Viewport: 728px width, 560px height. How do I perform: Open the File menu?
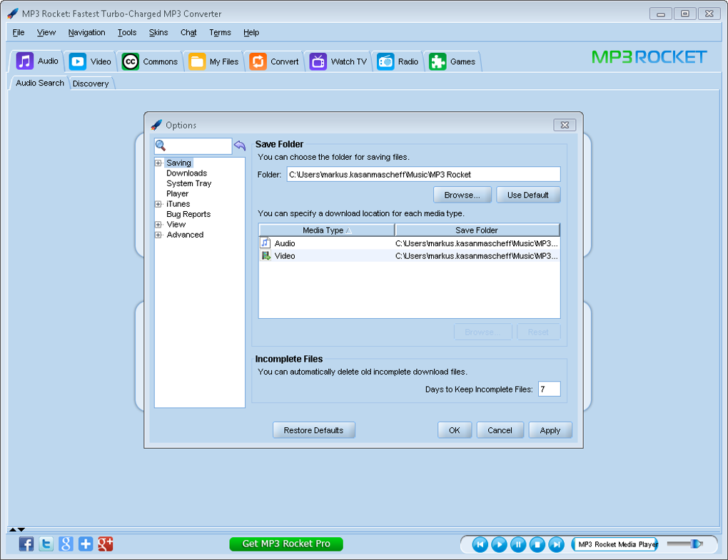[19, 33]
